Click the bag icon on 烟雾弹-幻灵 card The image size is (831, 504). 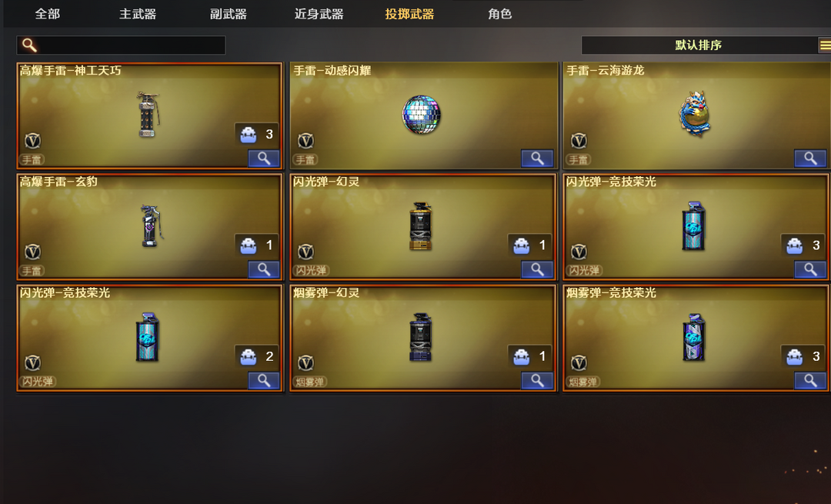click(x=521, y=357)
